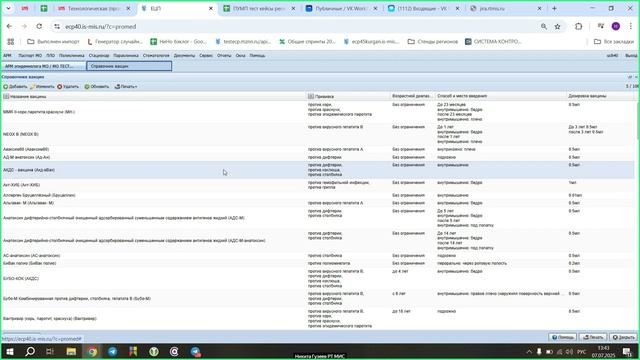This screenshot has width=640, height=360.
Task: Open the Chrome profile avatar
Action: (x=616, y=27)
